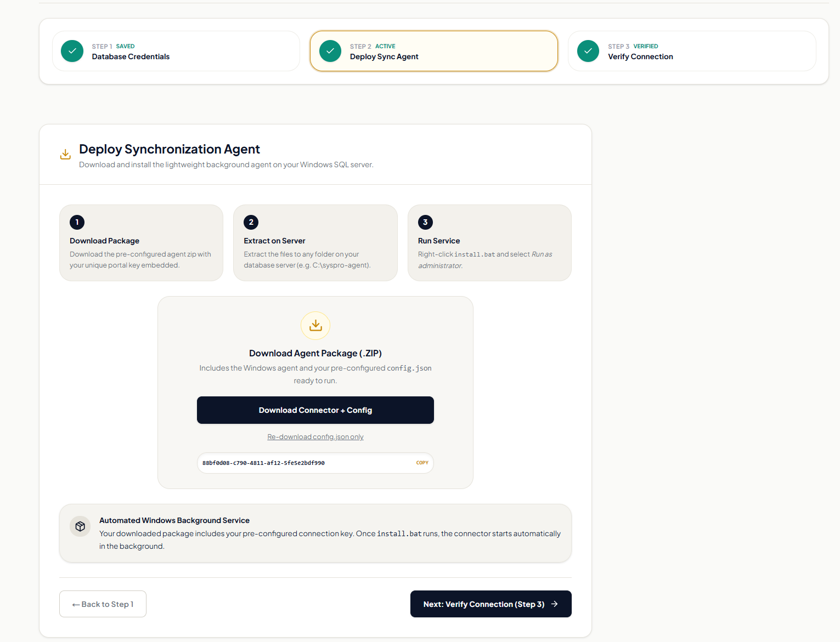Viewport: 840px width, 642px height.
Task: Click the number 2 badge in Extract on Server card
Action: click(251, 222)
